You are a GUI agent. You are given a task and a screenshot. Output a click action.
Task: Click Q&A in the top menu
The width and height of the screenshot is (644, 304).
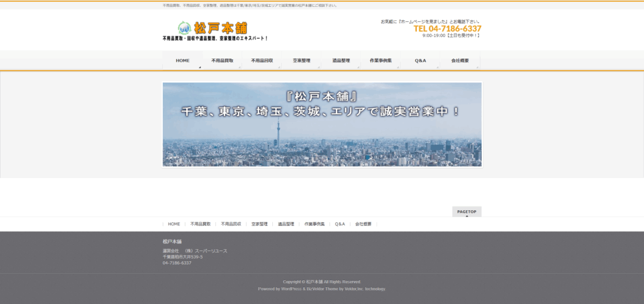pos(420,61)
